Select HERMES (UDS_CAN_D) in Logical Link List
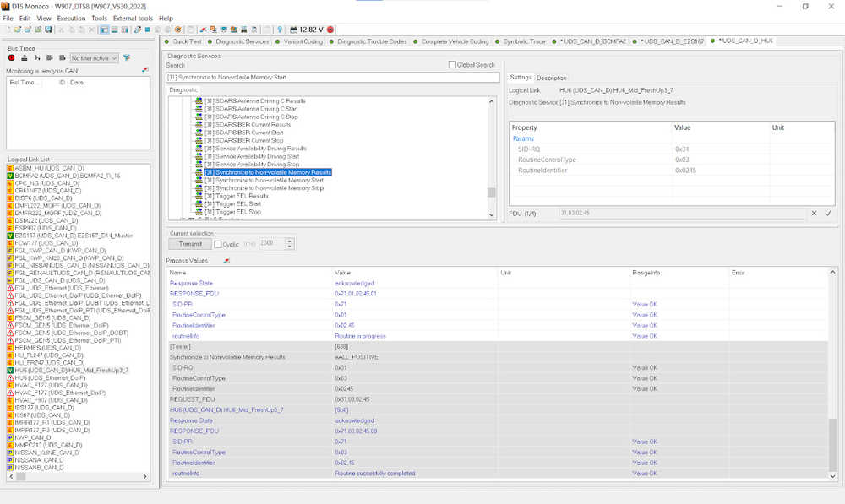 tap(49, 348)
